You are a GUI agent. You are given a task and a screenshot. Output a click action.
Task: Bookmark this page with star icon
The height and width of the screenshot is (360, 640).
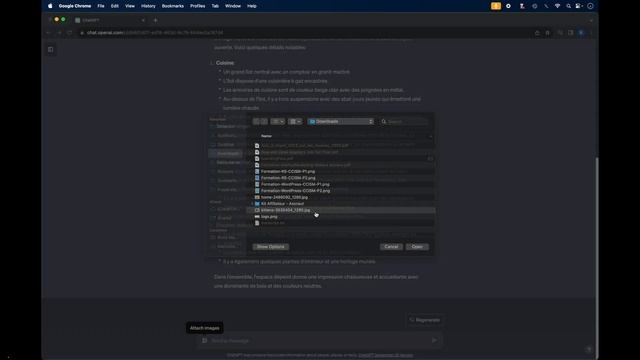(548, 33)
